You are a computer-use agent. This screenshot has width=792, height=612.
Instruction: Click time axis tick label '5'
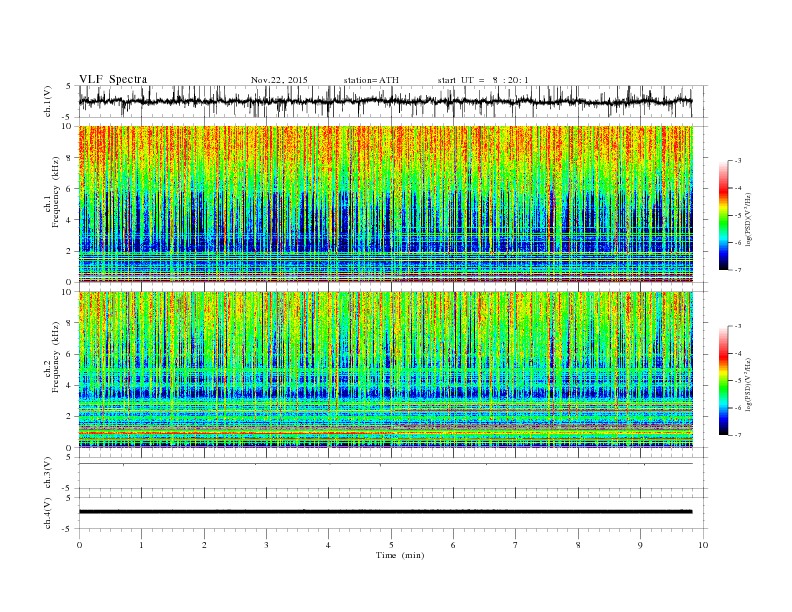click(x=391, y=545)
